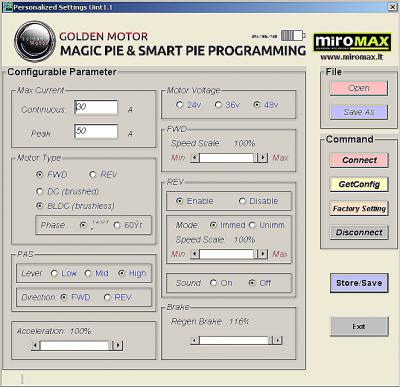Click the battery indicator icon
The height and width of the screenshot is (387, 400).
pos(293,35)
